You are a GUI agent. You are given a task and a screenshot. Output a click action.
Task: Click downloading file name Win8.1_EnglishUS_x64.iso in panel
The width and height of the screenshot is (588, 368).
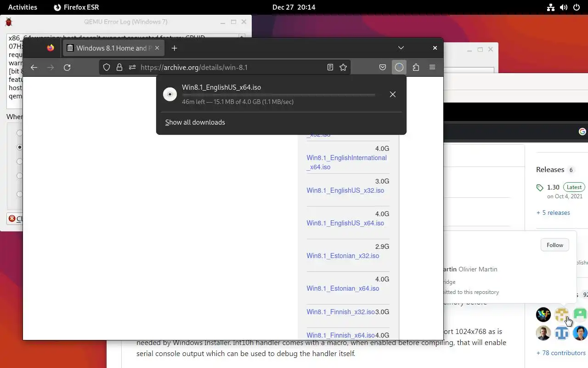click(x=221, y=87)
